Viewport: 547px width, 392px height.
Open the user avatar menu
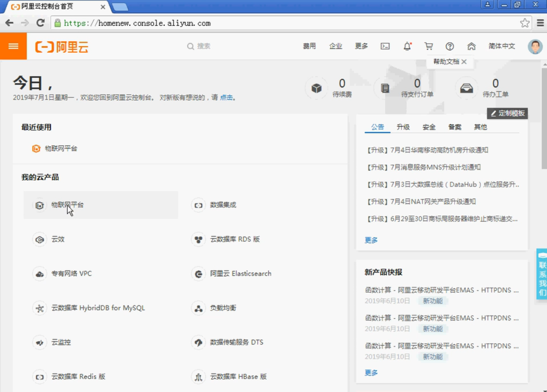click(535, 46)
